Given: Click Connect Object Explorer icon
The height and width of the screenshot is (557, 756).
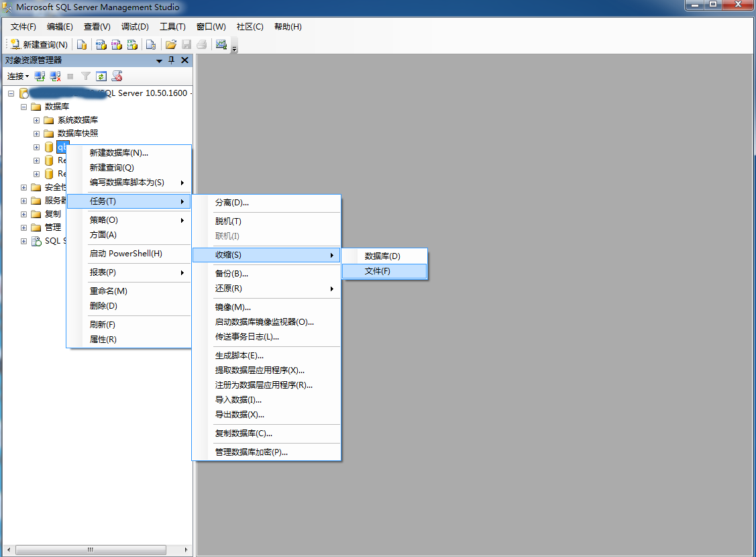Looking at the screenshot, I should point(40,77).
